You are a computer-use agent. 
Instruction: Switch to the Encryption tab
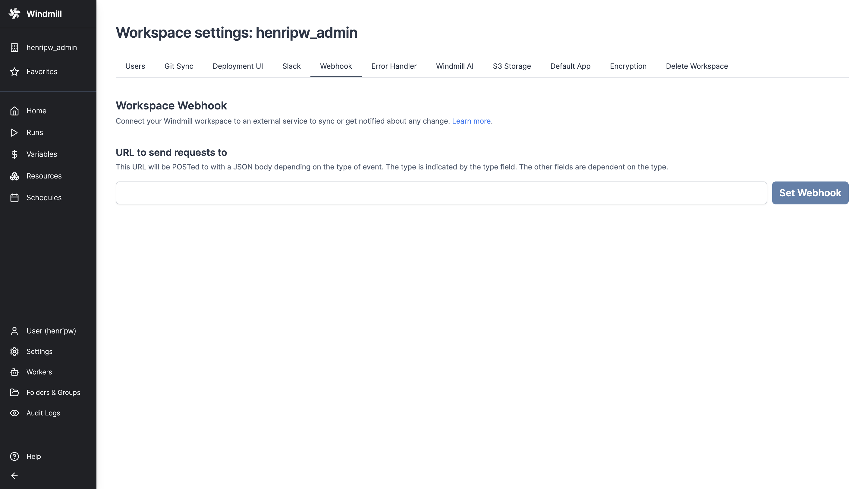pyautogui.click(x=628, y=66)
